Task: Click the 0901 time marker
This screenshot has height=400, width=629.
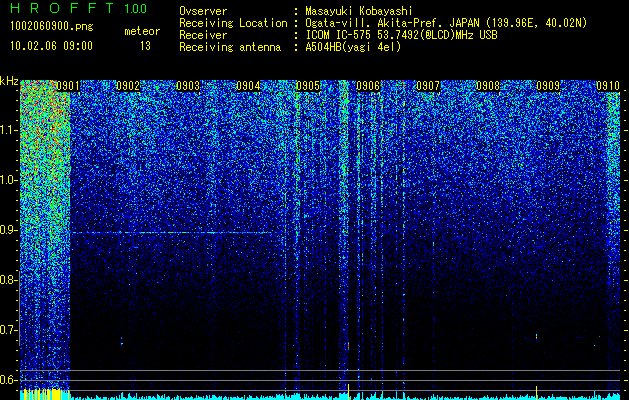Action: tap(68, 86)
